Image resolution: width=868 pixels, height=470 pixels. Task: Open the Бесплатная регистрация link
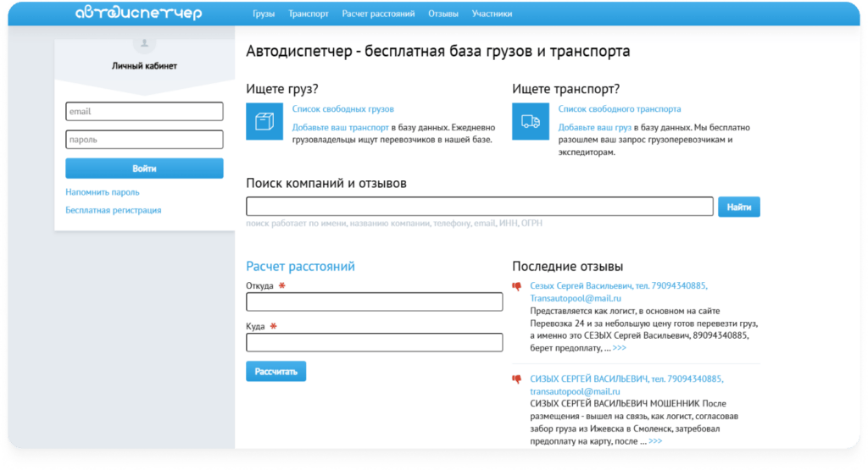[114, 210]
